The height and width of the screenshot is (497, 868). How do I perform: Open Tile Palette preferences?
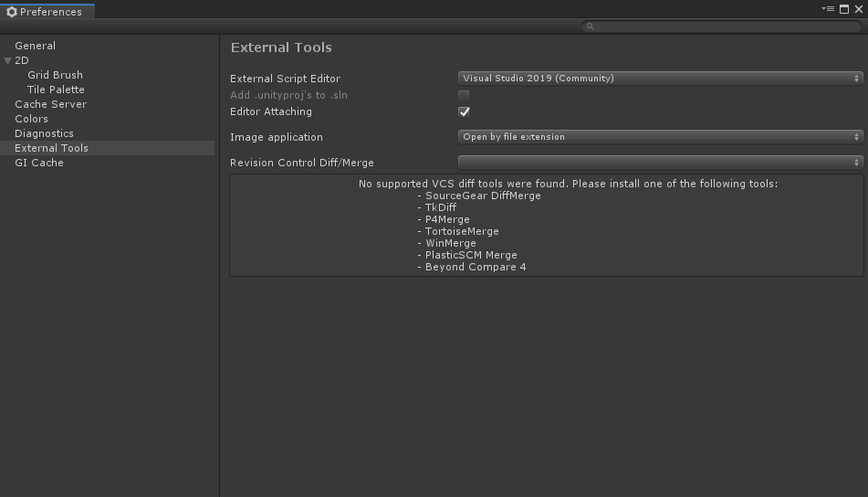tap(56, 90)
